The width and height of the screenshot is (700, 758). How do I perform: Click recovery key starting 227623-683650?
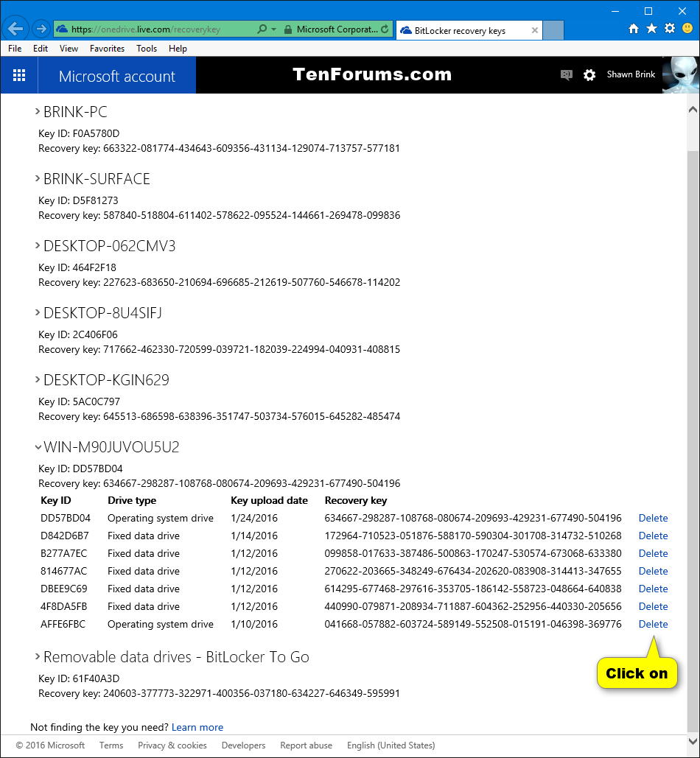251,282
